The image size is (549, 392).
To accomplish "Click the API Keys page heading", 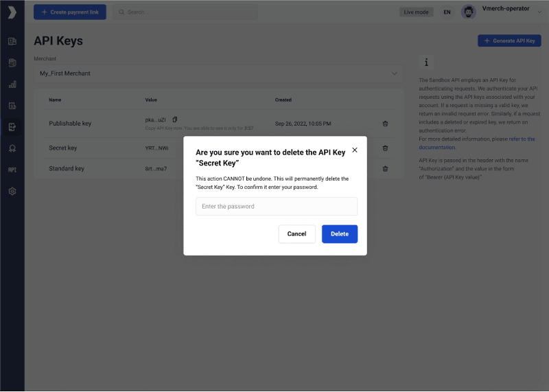I will (x=58, y=41).
